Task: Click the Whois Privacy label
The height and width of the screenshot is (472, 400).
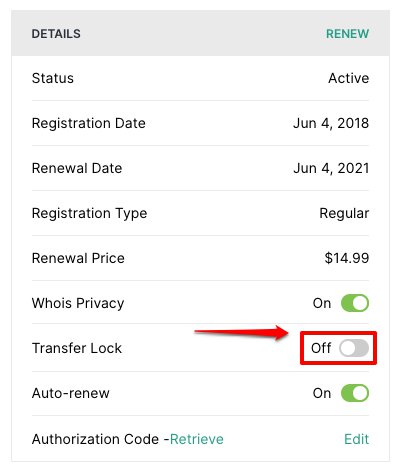Action: pos(78,303)
